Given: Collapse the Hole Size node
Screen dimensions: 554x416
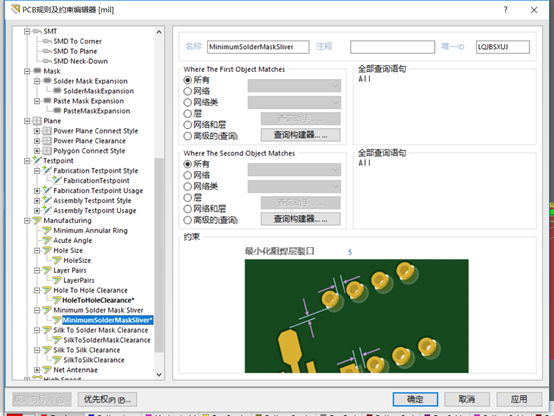Looking at the screenshot, I should 37,250.
